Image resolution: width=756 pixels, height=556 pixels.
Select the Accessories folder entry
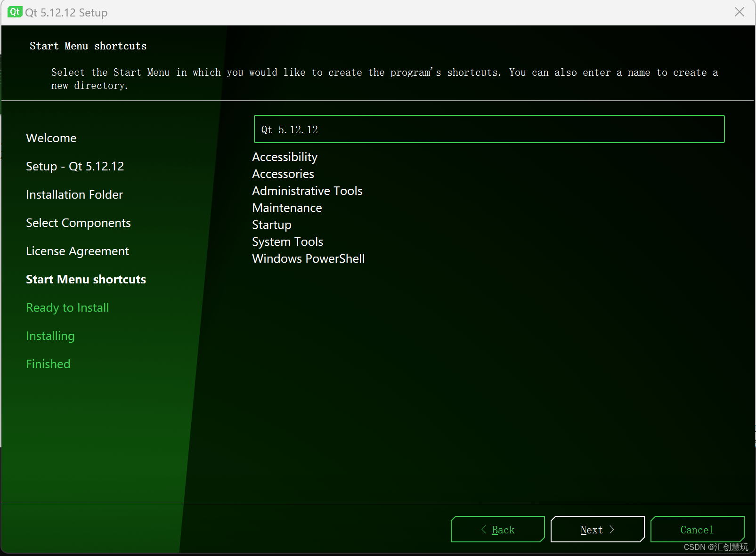coord(283,174)
